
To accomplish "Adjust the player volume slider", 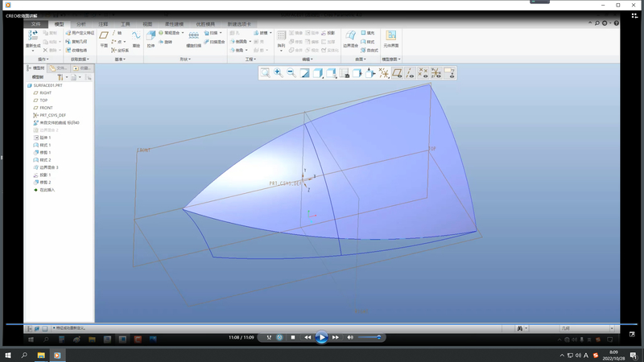I will [369, 337].
